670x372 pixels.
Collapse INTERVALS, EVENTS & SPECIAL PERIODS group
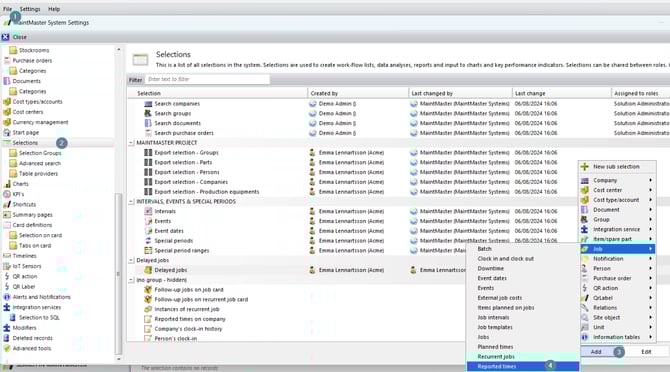(x=132, y=202)
